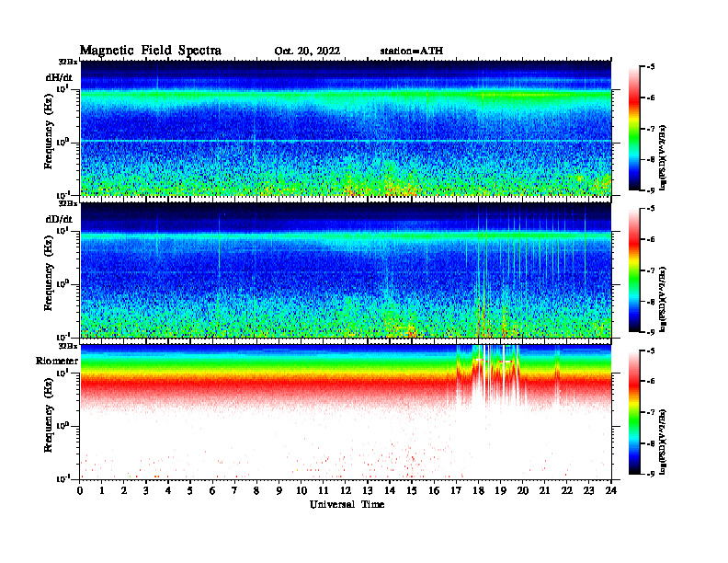Click hour tick label "1" on time axis
This screenshot has width=728, height=563.
coord(102,491)
